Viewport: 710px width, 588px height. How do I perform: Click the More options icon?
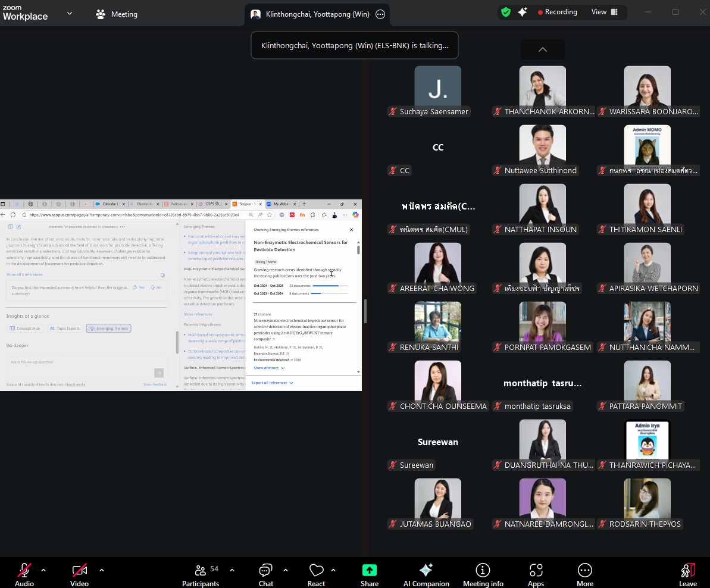click(x=584, y=574)
